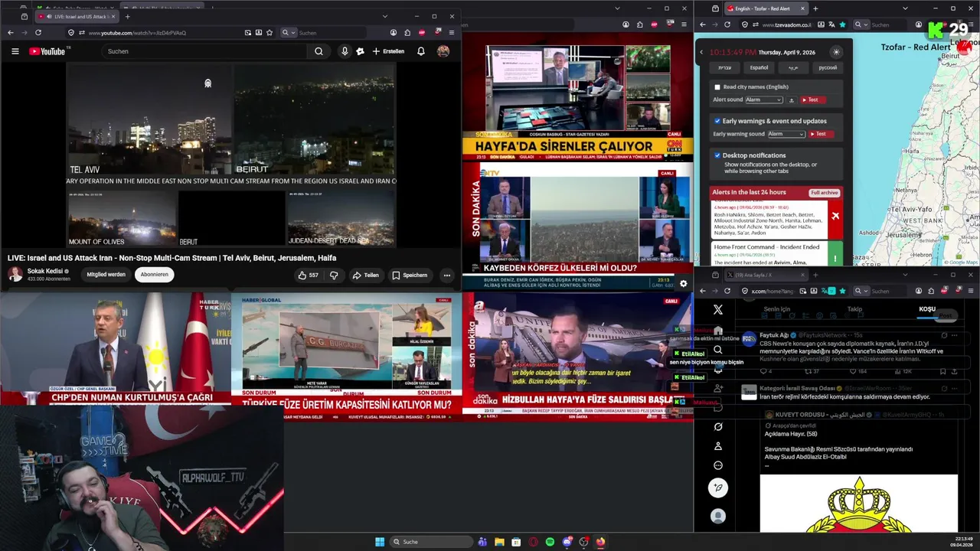The image size is (980, 551).
Task: Open YouTube account avatar menu
Action: [x=443, y=51]
